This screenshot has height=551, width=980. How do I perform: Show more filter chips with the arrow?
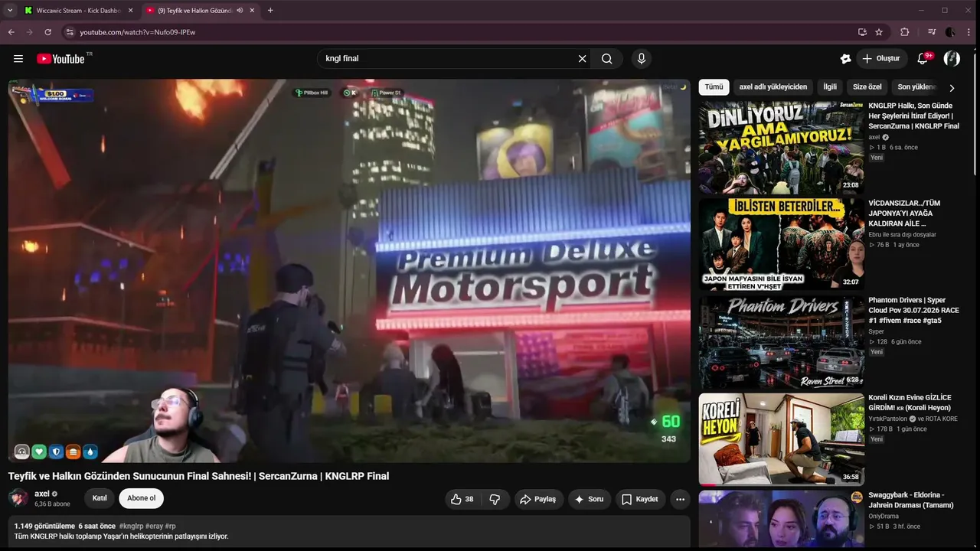click(952, 88)
